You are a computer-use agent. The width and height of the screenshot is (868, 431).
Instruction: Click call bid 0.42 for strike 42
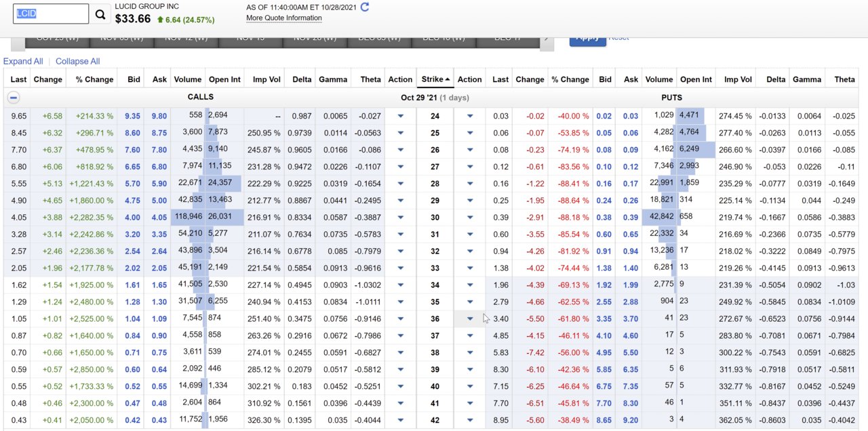click(133, 420)
